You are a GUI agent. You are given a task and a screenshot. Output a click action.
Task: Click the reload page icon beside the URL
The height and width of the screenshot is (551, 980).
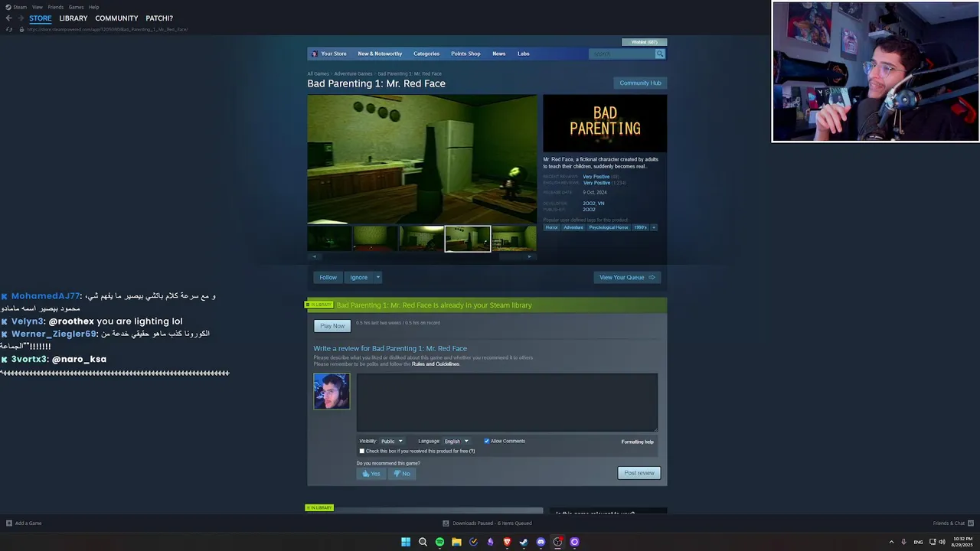tap(9, 29)
